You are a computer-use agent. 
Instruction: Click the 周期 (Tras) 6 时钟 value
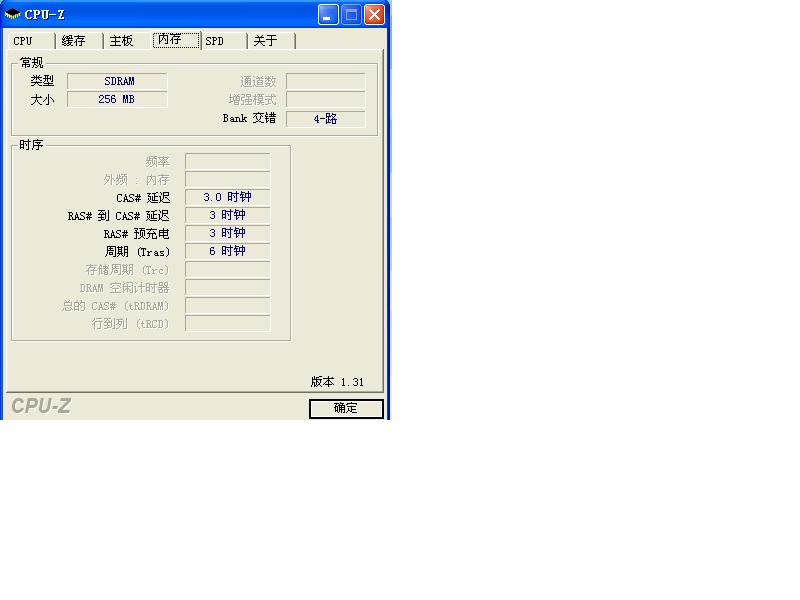(228, 251)
